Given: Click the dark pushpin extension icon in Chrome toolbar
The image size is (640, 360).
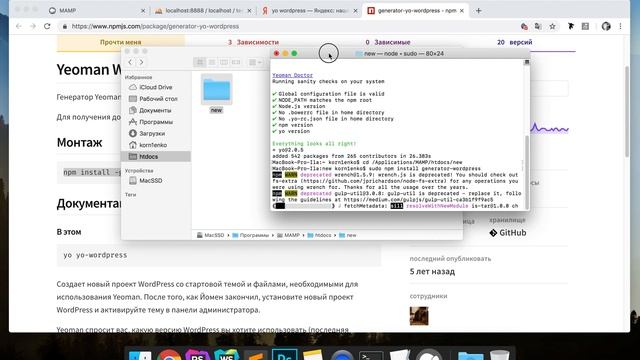Looking at the screenshot, I should point(571,26).
